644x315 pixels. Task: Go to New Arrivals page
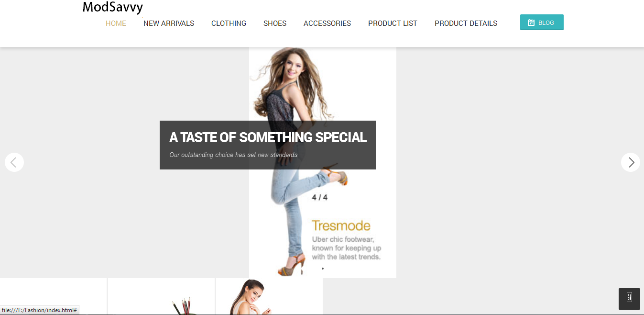click(169, 23)
